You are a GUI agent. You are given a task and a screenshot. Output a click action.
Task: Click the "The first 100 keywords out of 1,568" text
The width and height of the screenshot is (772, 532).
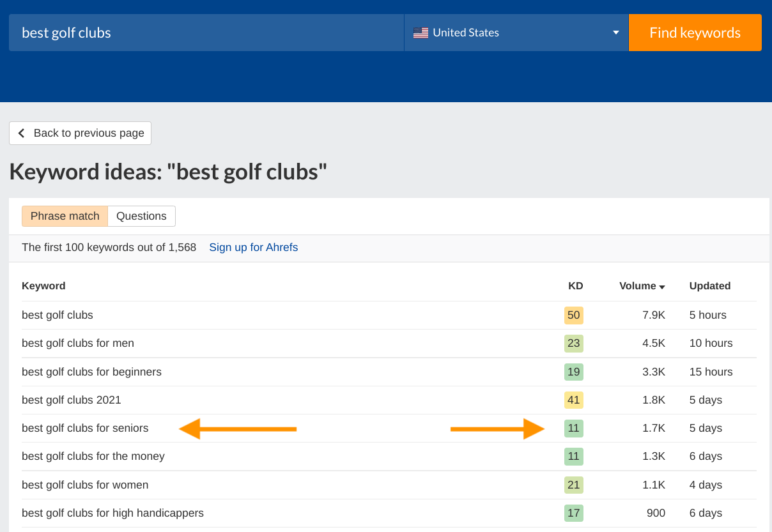click(109, 247)
